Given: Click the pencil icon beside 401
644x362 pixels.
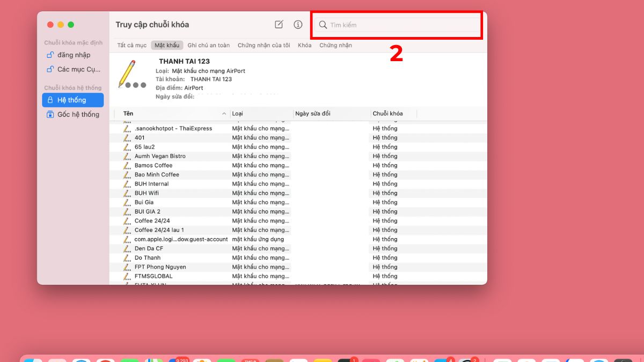Looking at the screenshot, I should point(127,138).
